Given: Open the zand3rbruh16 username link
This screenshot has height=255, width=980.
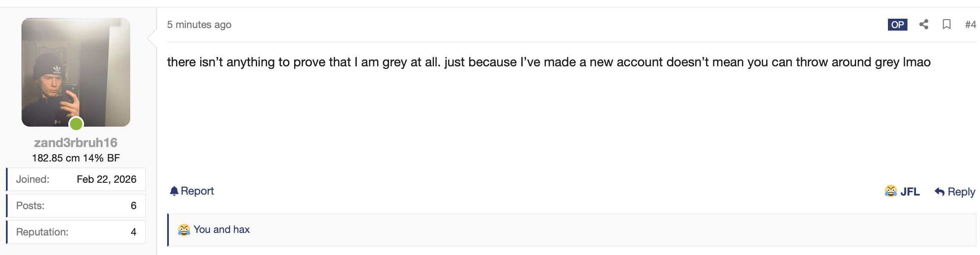Looking at the screenshot, I should [x=76, y=143].
